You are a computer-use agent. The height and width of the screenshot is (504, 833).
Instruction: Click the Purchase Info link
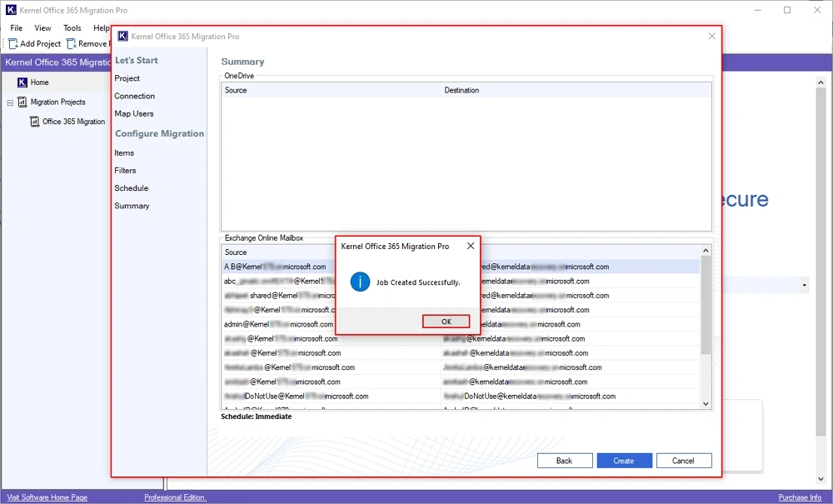pyautogui.click(x=800, y=497)
